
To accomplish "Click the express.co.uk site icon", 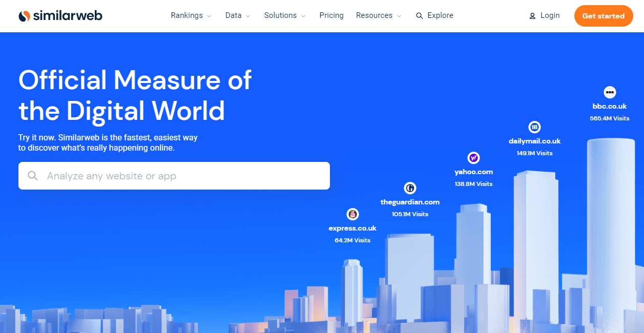I will click(352, 214).
